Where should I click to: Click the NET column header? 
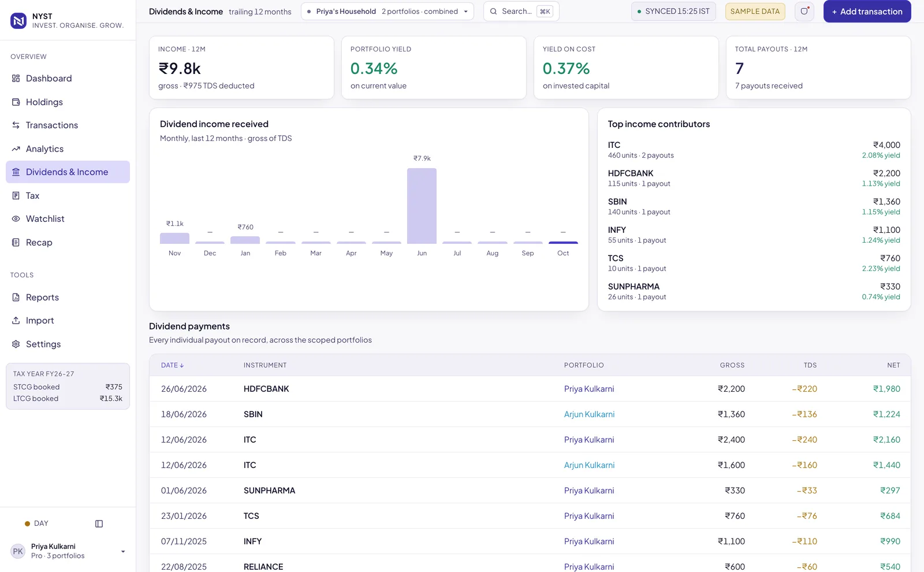[893, 365]
